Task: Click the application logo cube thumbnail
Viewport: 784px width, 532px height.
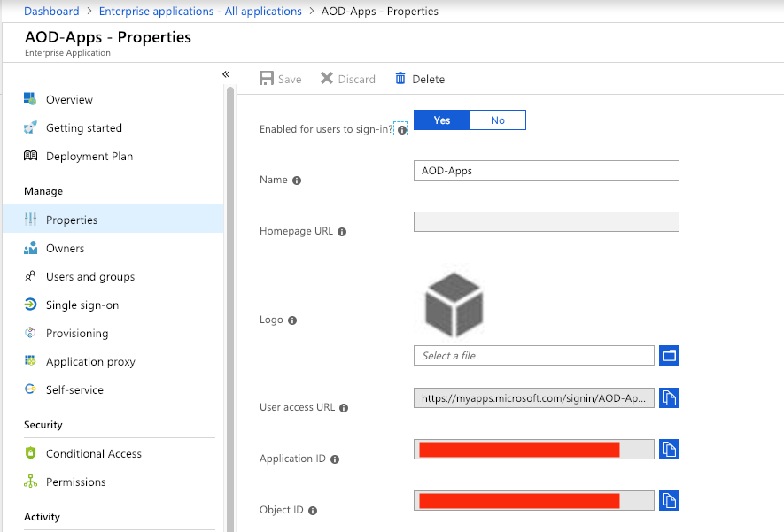Action: pos(454,304)
